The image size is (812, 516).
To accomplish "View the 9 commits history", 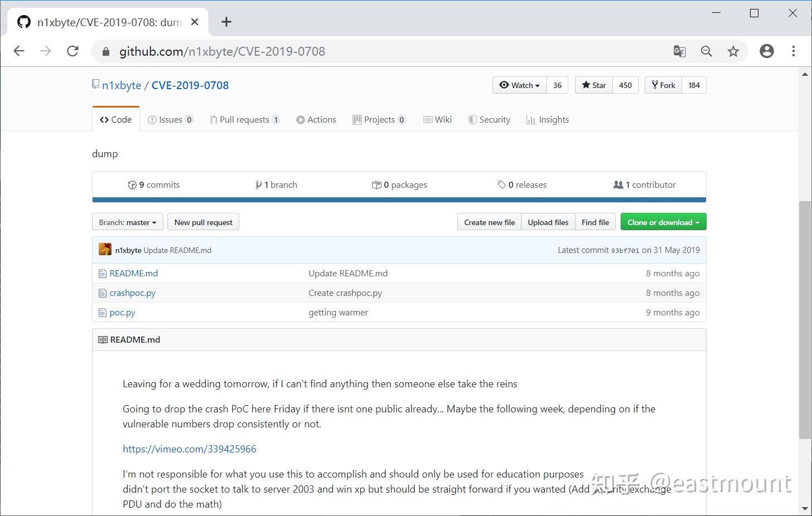I will 154,185.
